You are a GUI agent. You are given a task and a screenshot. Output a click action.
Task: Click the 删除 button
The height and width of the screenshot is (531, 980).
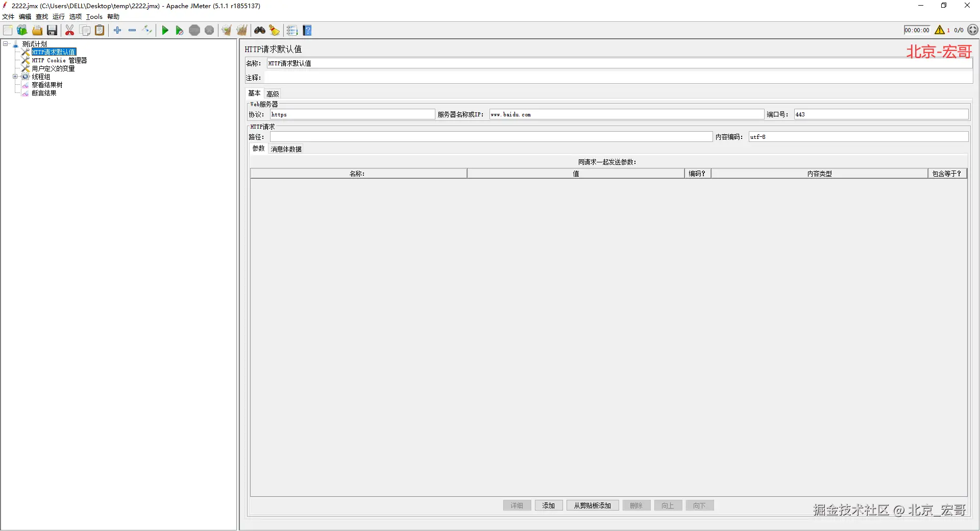point(636,505)
